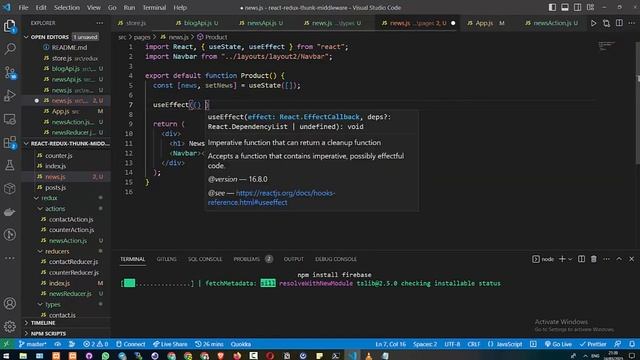Close the bottom panel
Screen dimensions: 640x360
[631, 259]
